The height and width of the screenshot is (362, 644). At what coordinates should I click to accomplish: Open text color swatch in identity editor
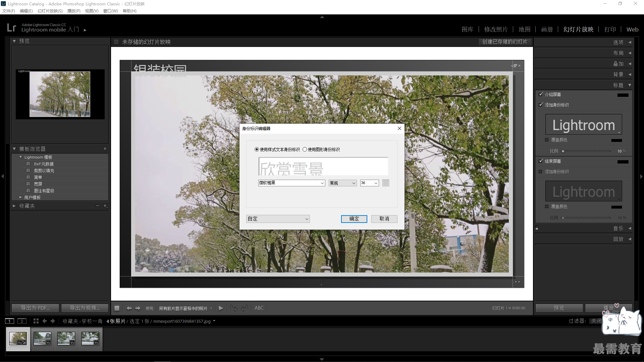point(386,183)
